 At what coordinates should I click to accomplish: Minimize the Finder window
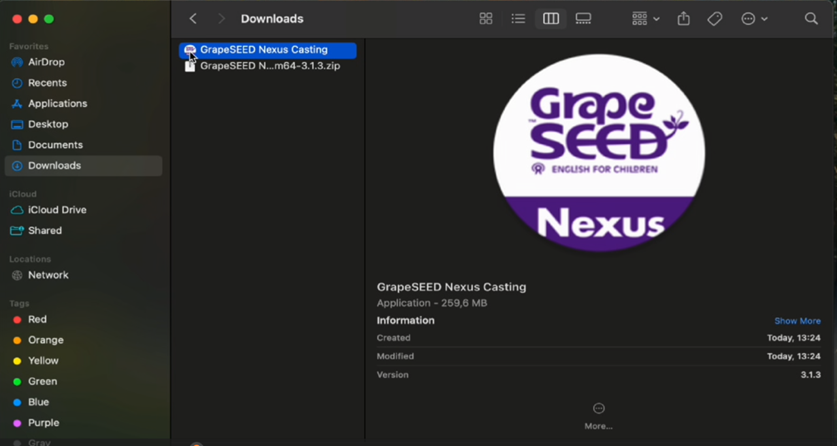pyautogui.click(x=33, y=19)
